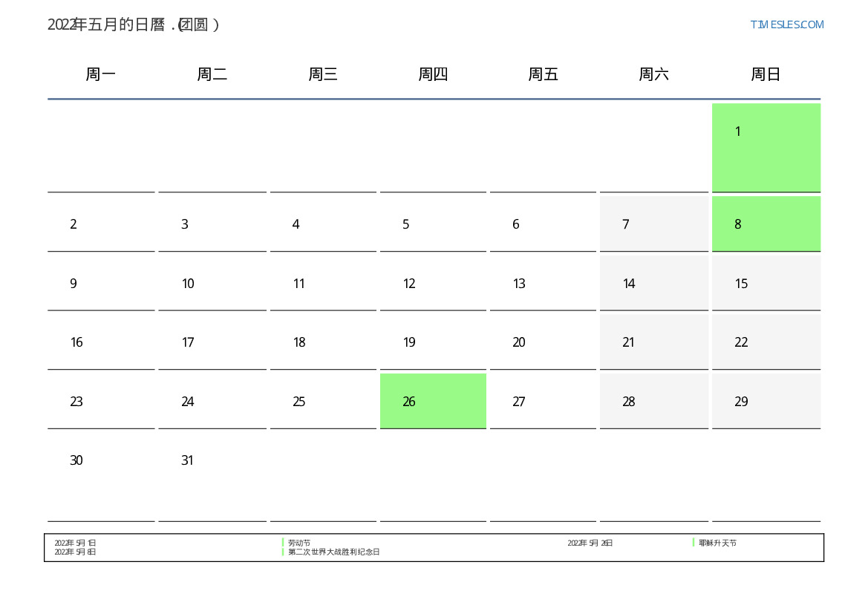868x614 pixels.
Task: Select day 30 in the calendar
Action: click(101, 477)
